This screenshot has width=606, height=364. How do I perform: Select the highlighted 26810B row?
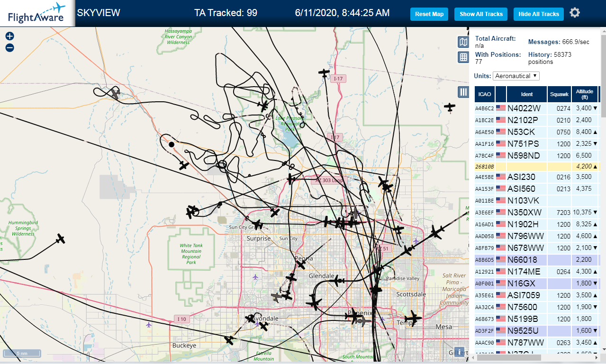click(538, 167)
